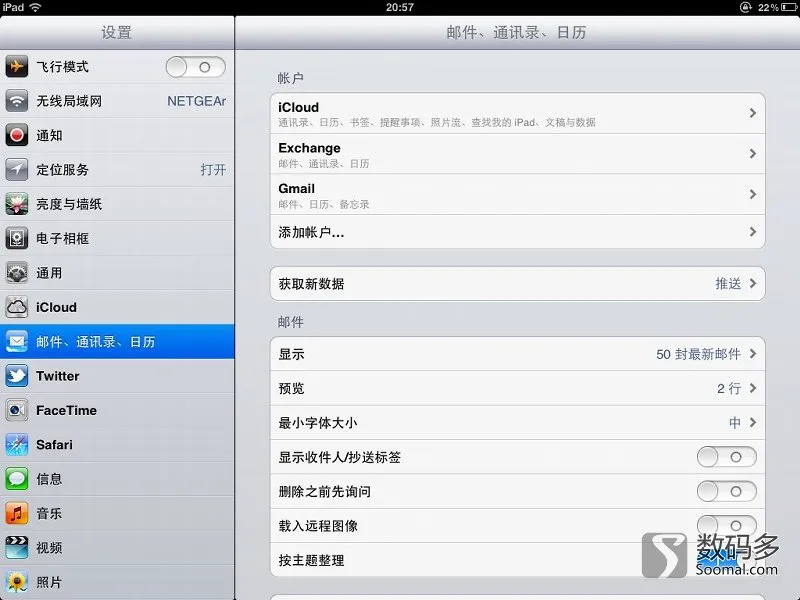Image resolution: width=800 pixels, height=600 pixels.
Task: Tap the chevron on 添加帐户 row
Action: pos(753,232)
